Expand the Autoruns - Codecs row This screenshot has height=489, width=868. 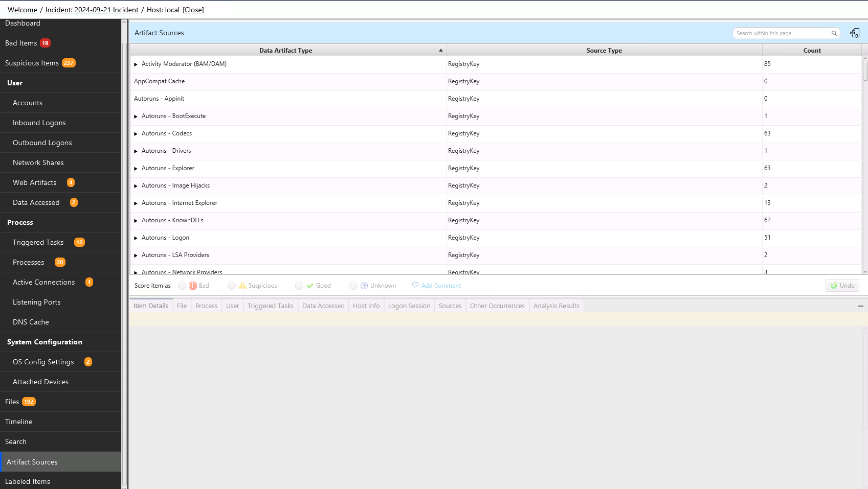coord(136,134)
